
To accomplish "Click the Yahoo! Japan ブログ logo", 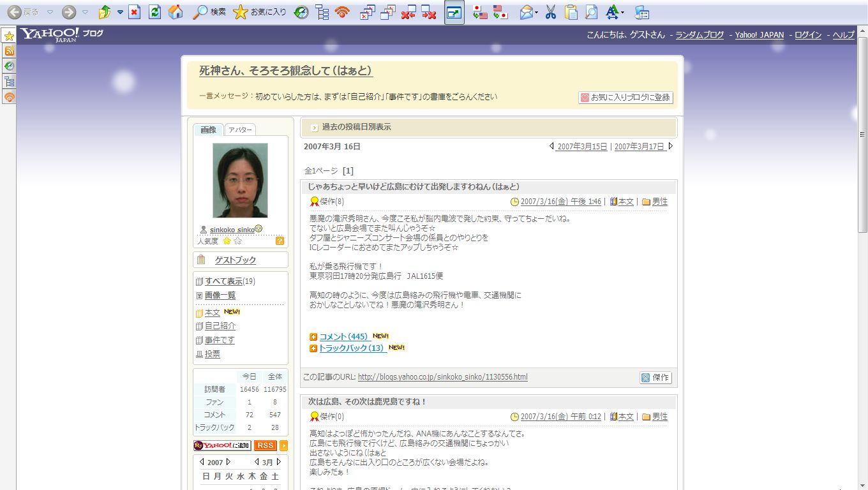I will tap(61, 34).
